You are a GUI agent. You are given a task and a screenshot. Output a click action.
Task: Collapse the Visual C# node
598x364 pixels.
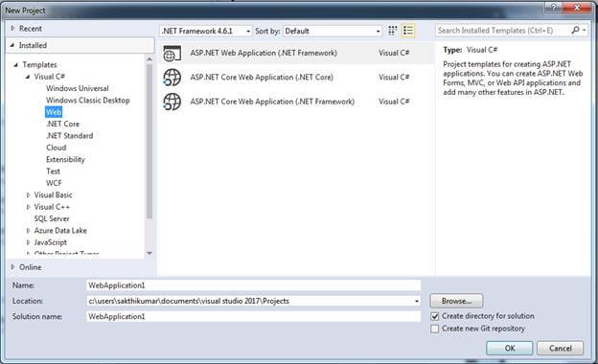pos(28,77)
